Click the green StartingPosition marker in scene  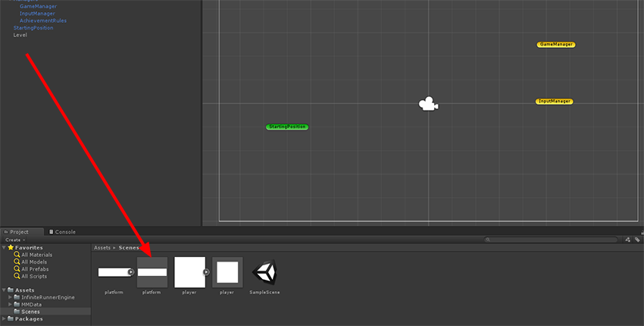[287, 127]
